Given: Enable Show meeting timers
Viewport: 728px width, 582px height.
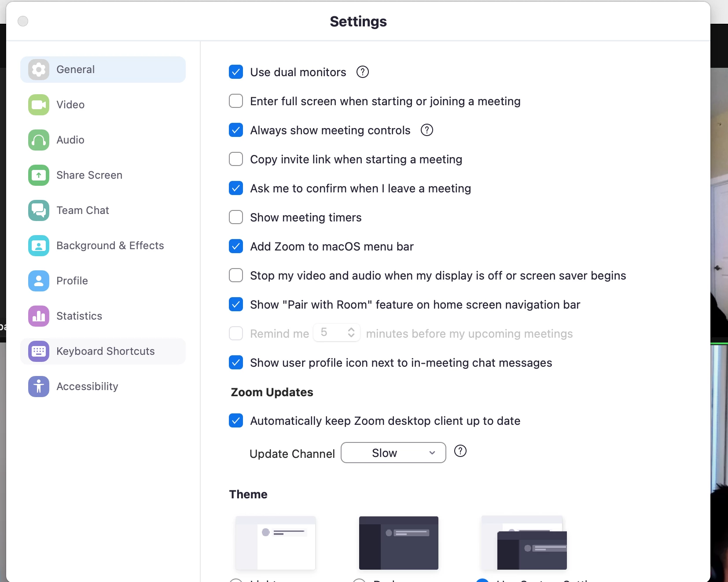Looking at the screenshot, I should click(236, 217).
